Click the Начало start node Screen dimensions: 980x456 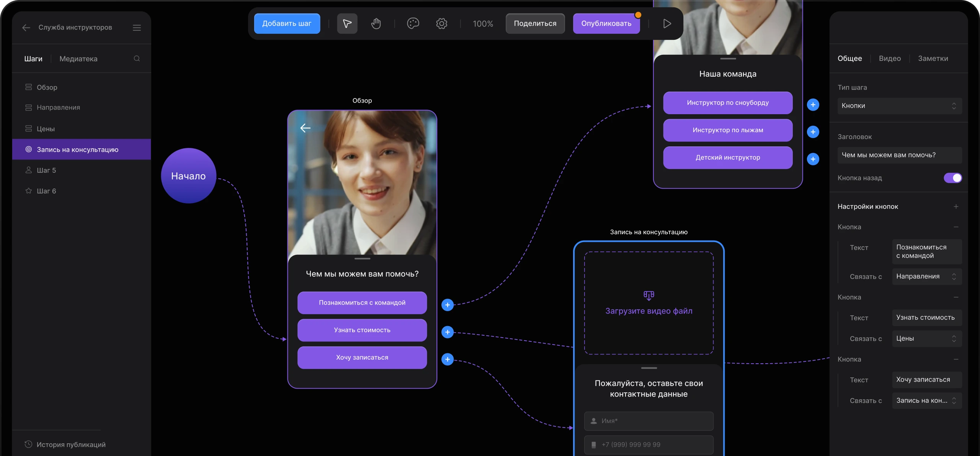coord(188,176)
